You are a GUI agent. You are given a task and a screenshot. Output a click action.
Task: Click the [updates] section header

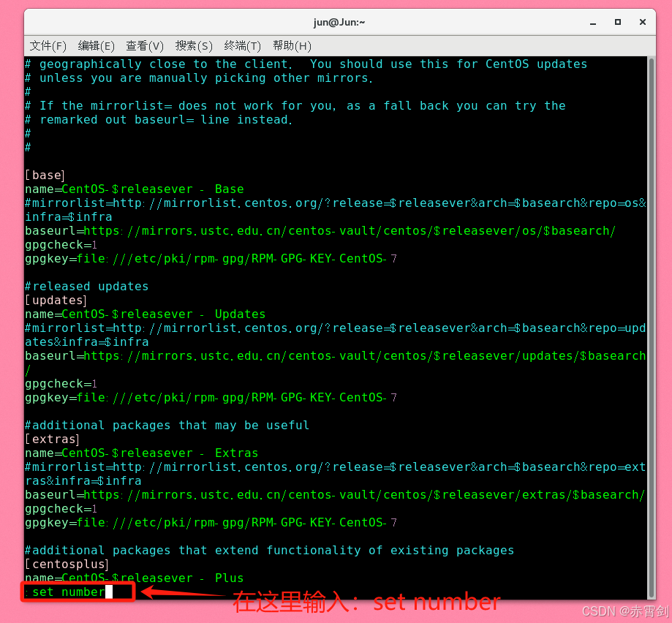56,301
